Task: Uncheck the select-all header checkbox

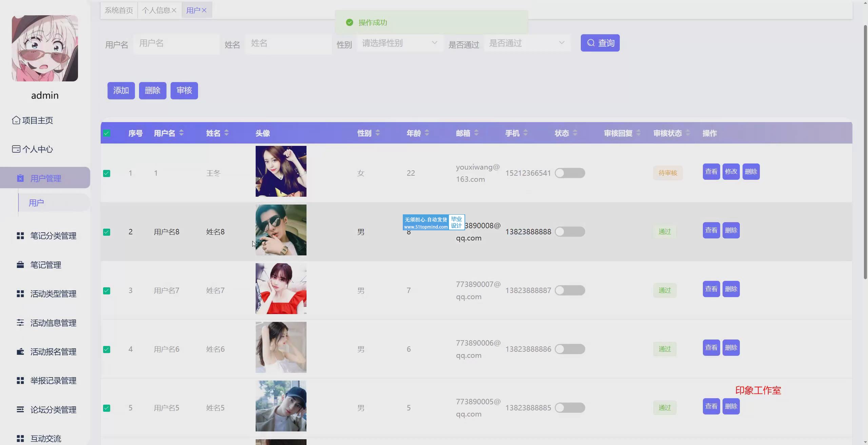Action: point(106,133)
